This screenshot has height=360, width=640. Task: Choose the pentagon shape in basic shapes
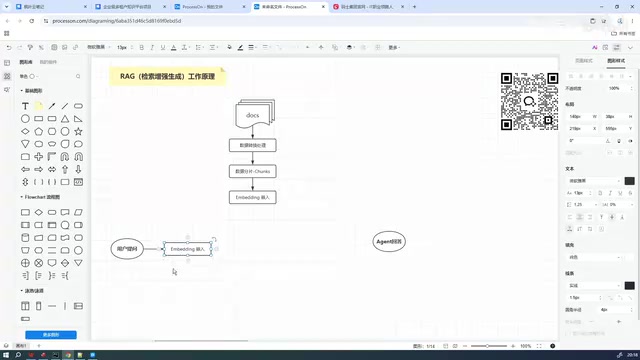point(38,131)
